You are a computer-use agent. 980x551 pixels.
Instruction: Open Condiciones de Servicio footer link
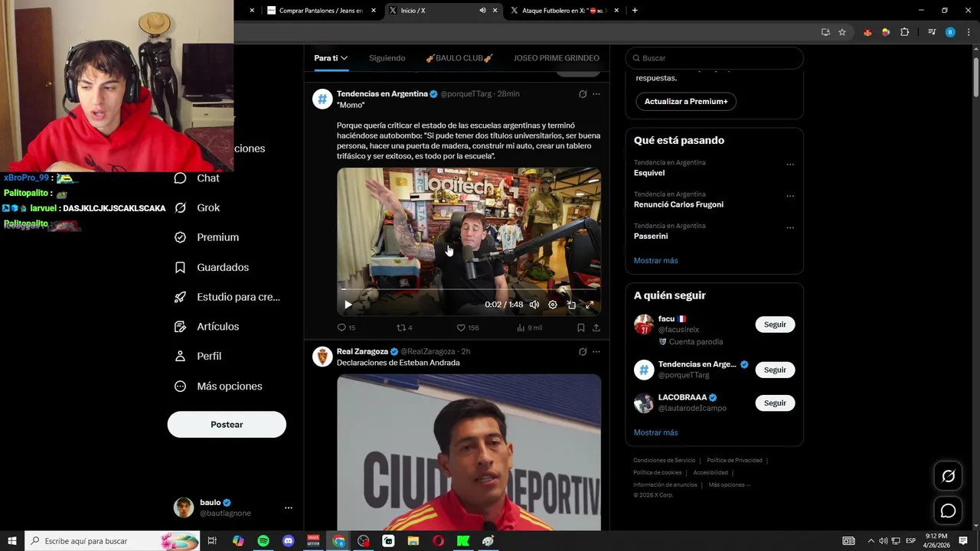(665, 461)
